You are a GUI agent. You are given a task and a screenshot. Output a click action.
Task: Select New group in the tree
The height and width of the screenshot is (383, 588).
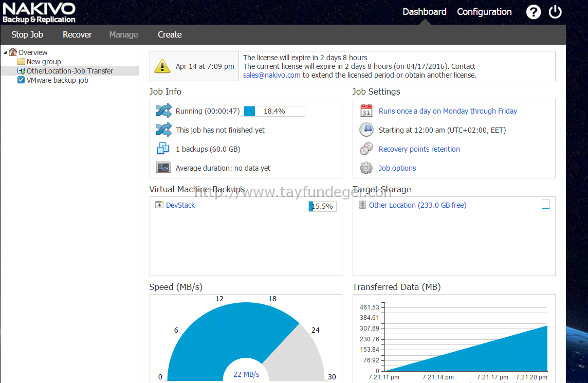(44, 62)
